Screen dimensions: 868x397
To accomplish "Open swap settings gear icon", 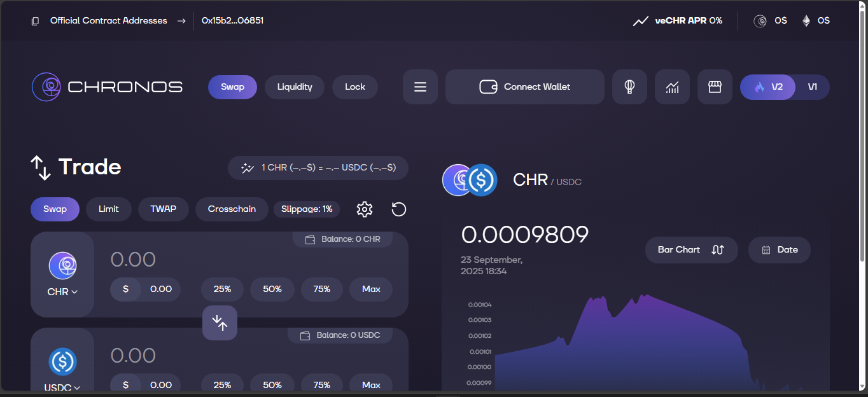I will coord(365,209).
